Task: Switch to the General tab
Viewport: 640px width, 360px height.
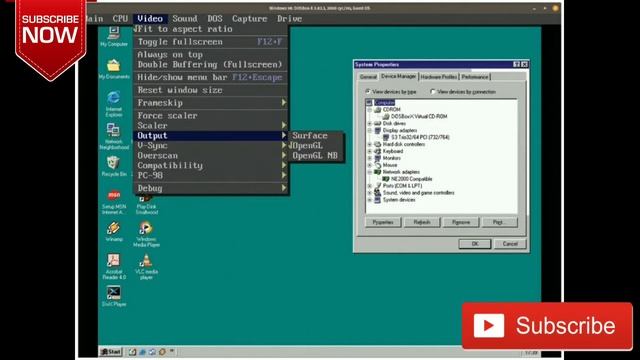Action: [x=368, y=77]
